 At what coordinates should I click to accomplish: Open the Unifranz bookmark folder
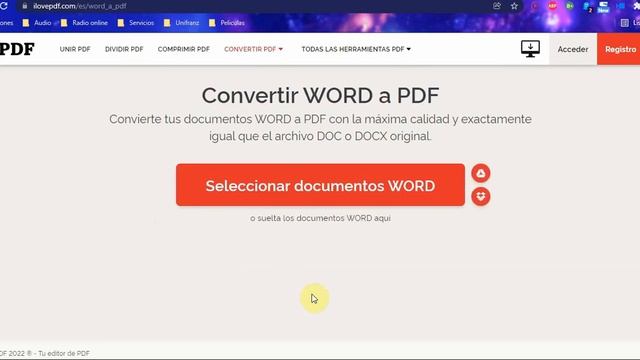[181, 23]
